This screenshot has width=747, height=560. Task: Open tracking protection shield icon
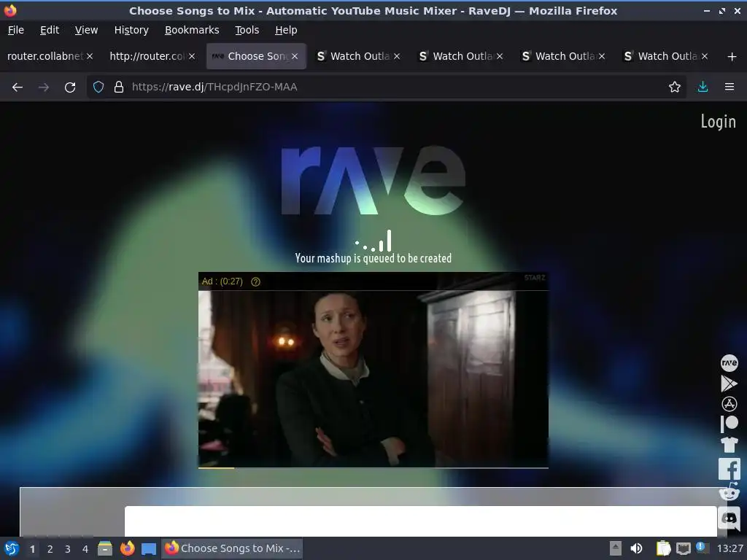[x=98, y=87]
